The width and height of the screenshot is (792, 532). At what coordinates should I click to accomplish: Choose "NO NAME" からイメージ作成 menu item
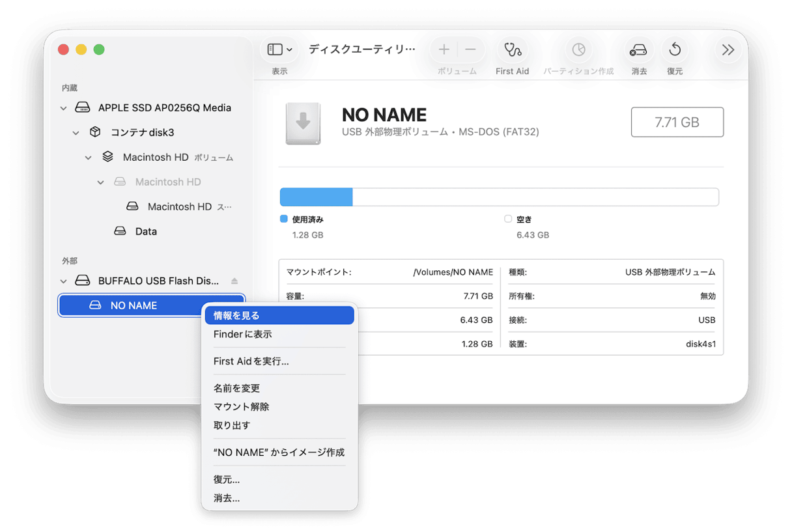pyautogui.click(x=279, y=453)
